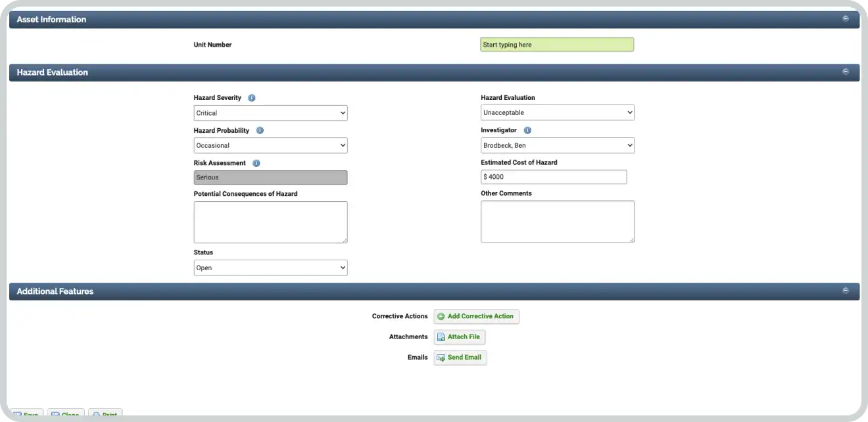Click the Investigator info icon
The width and height of the screenshot is (868, 422).
tap(527, 131)
